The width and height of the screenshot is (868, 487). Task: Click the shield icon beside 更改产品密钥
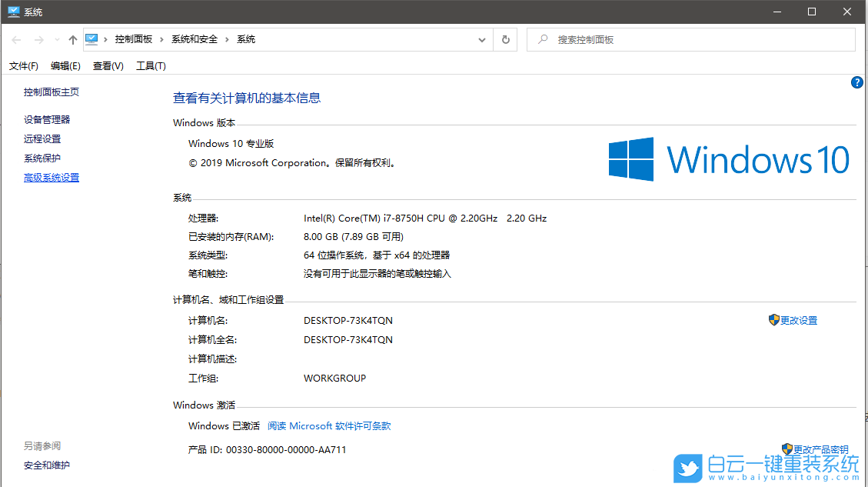(x=786, y=449)
